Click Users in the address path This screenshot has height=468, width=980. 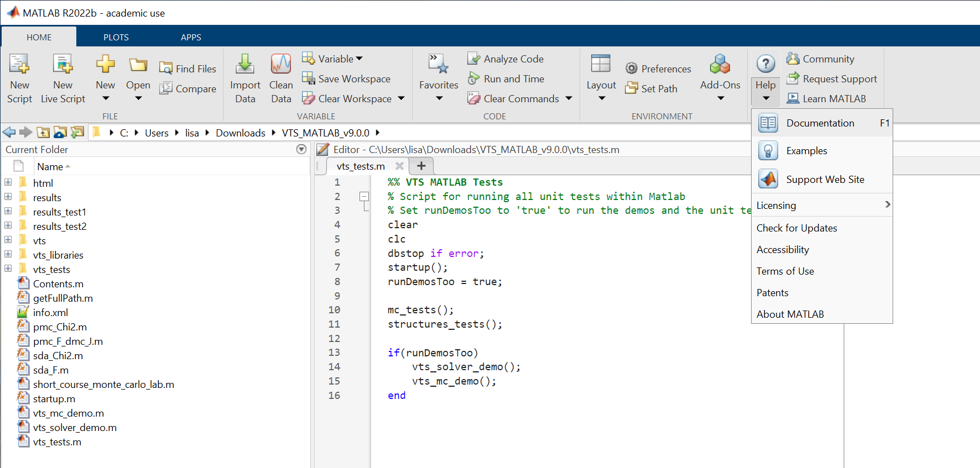pos(157,133)
